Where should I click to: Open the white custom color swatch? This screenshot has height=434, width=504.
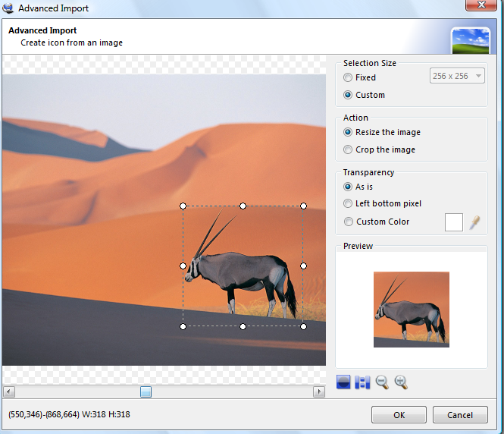454,222
